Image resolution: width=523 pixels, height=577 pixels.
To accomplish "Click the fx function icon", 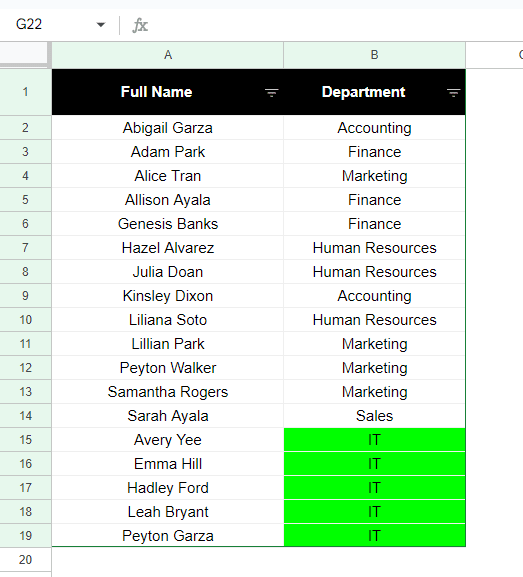I will (140, 25).
